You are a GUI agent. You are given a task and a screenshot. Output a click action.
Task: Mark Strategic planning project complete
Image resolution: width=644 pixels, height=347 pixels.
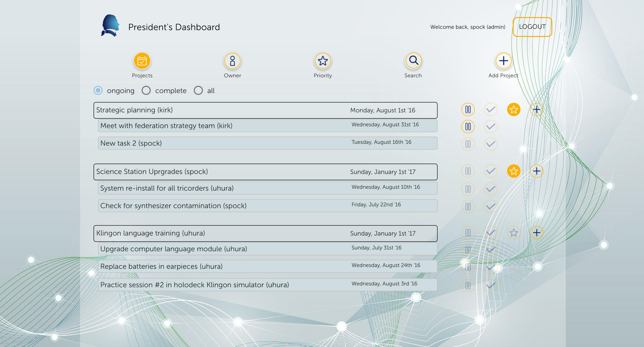coord(491,110)
